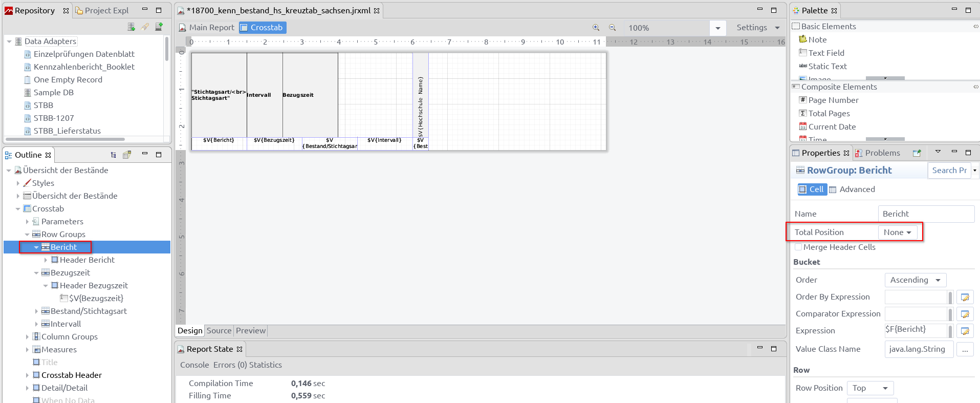Image resolution: width=980 pixels, height=403 pixels.
Task: Open the Row Position Top dropdown
Action: click(x=870, y=388)
